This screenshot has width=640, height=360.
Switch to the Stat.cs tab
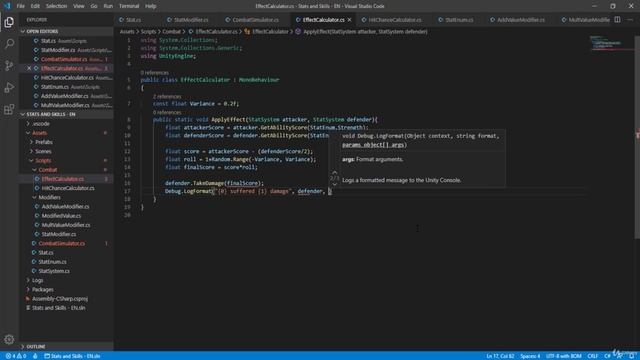(133, 20)
